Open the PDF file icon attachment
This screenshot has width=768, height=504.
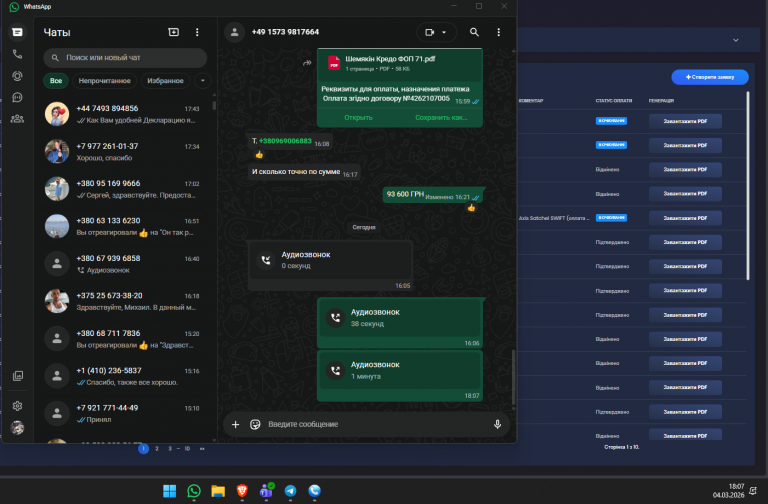[x=334, y=63]
